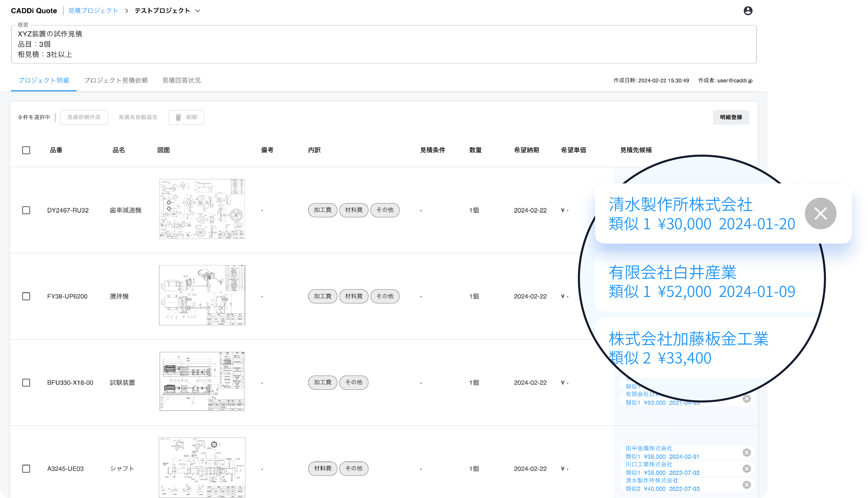Click the 備考 column header
This screenshot has width=868, height=498.
coord(267,150)
